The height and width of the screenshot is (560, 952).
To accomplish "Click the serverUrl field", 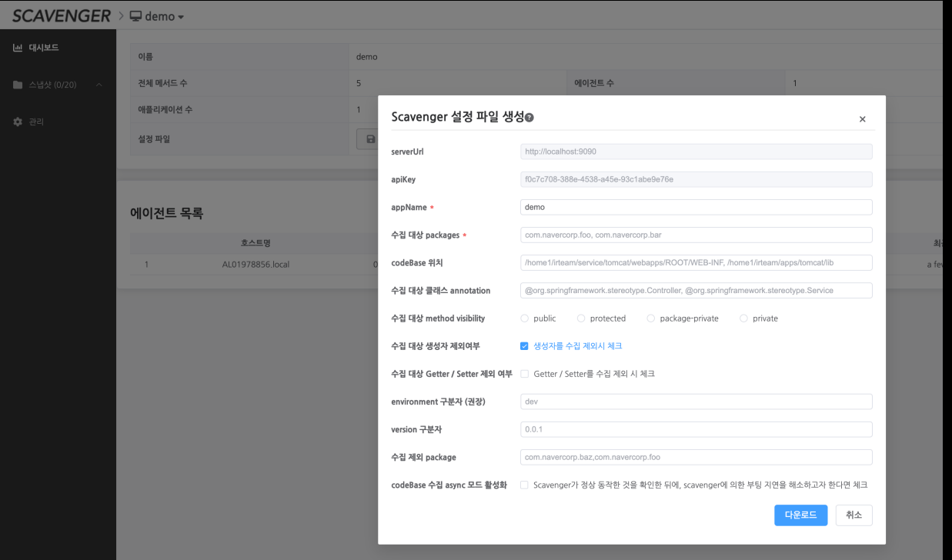I will coord(696,152).
